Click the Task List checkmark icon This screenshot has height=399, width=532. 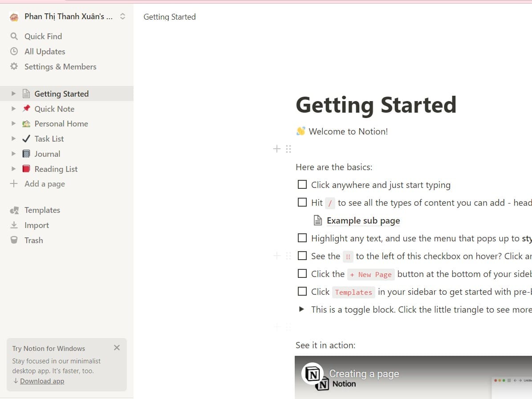(26, 139)
